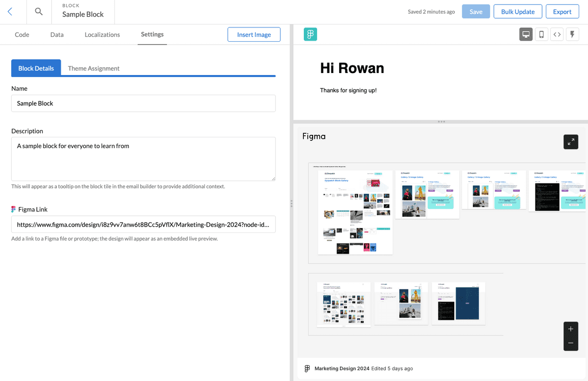The image size is (588, 381).
Task: Click the 'Thanks for signing up!' text
Action: [348, 91]
